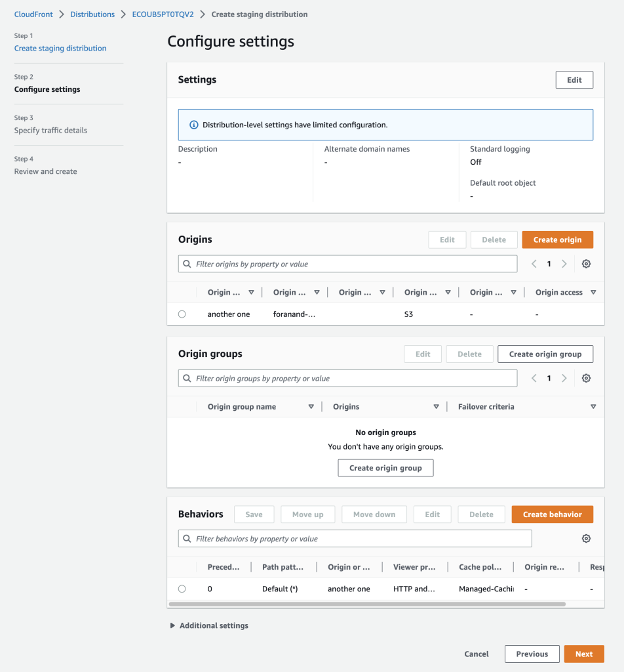Focus the Filter origins input field
This screenshot has width=624, height=672.
click(348, 264)
